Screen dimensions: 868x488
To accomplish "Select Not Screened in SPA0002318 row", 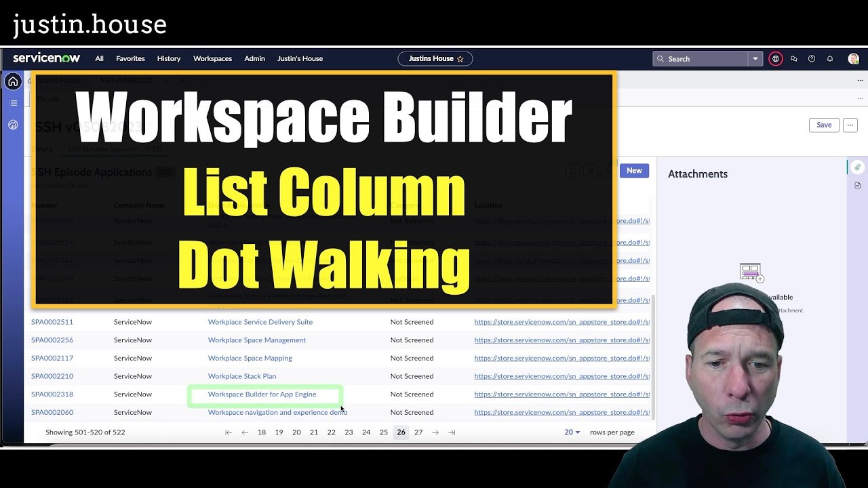I will coord(412,394).
